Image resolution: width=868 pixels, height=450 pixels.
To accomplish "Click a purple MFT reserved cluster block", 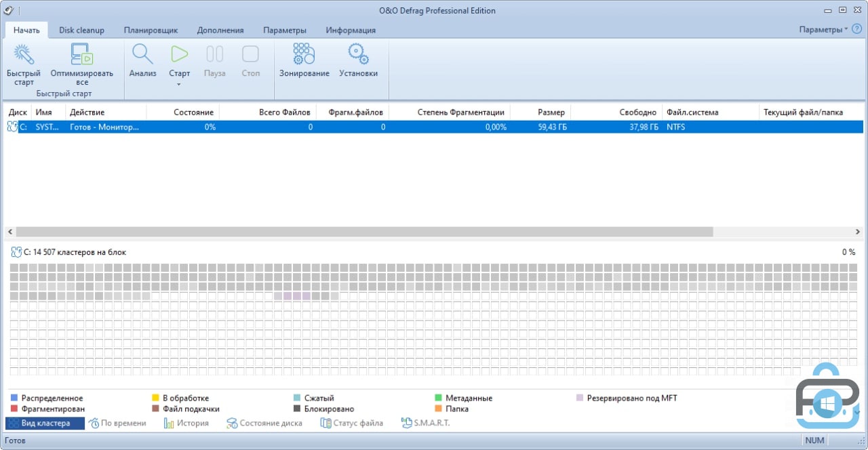I will 297,296.
